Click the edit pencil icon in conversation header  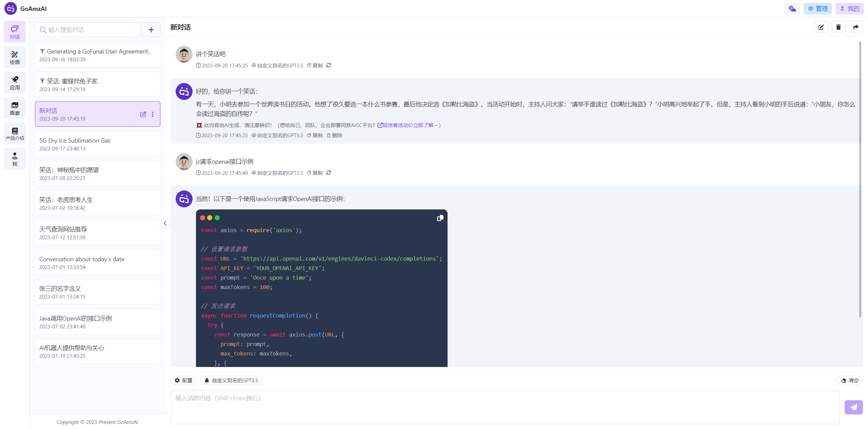[x=821, y=27]
